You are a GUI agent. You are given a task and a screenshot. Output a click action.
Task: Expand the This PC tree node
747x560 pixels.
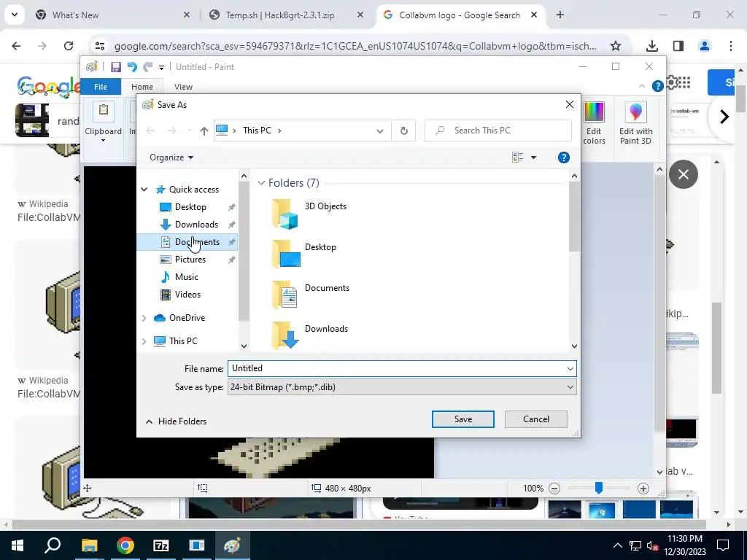pyautogui.click(x=144, y=341)
